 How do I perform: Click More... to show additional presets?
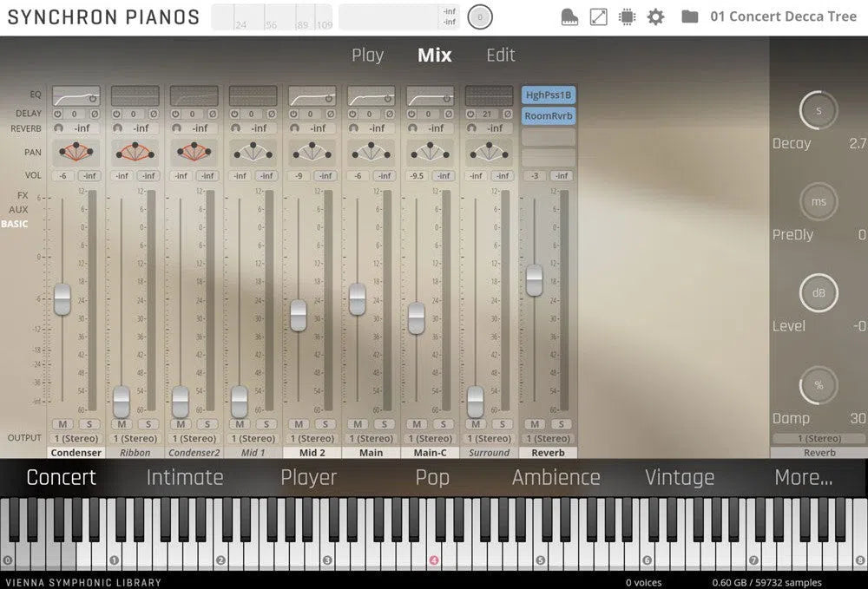pos(803,477)
